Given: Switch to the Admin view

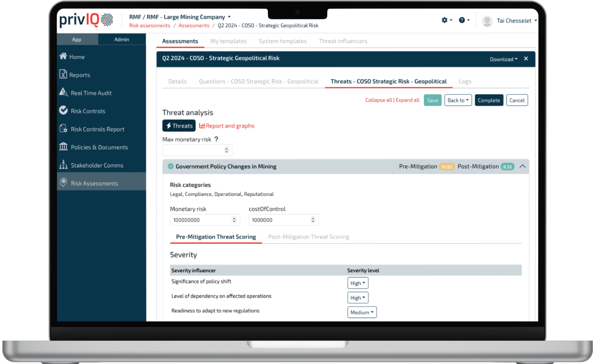Looking at the screenshot, I should tap(122, 39).
